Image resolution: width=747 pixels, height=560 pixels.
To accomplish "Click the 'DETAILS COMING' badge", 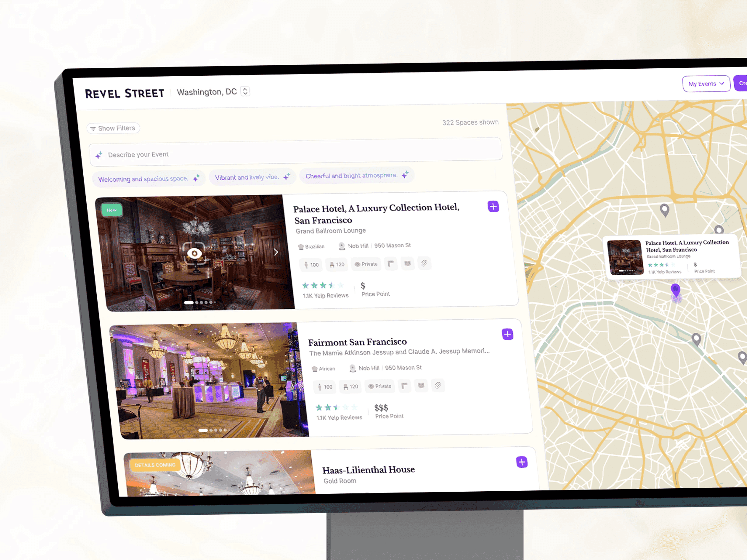I will [155, 465].
